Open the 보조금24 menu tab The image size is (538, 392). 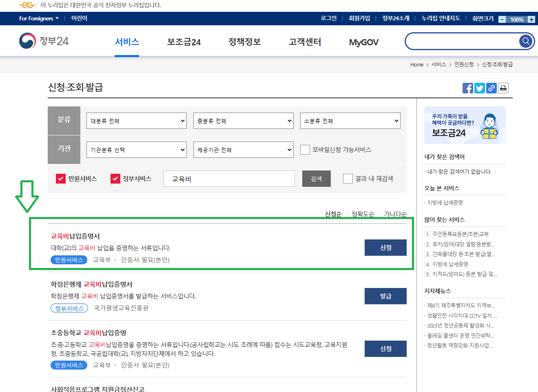[184, 42]
